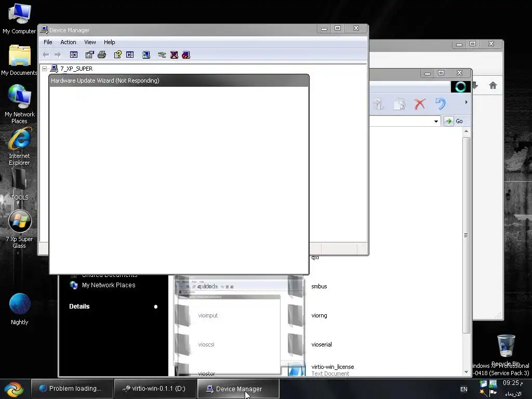Open the virtio-win_license text document
Screen dimensions: 532x399
click(332, 367)
